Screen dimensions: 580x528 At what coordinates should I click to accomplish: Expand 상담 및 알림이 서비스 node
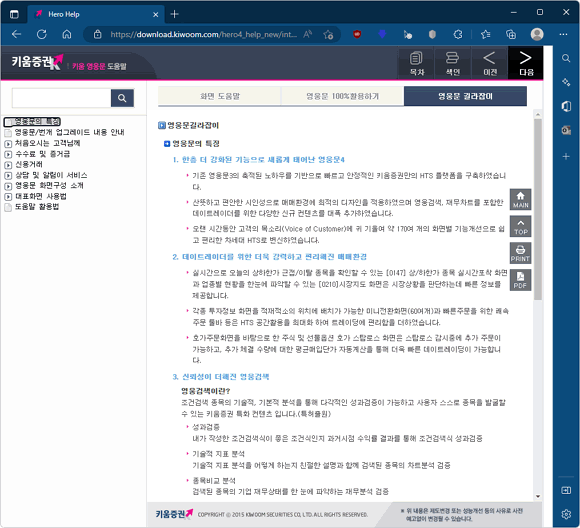pyautogui.click(x=8, y=175)
